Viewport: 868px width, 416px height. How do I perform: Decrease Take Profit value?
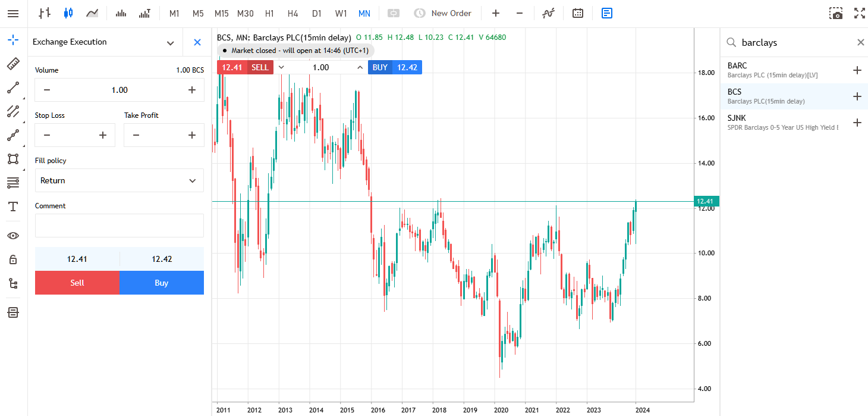pos(136,135)
